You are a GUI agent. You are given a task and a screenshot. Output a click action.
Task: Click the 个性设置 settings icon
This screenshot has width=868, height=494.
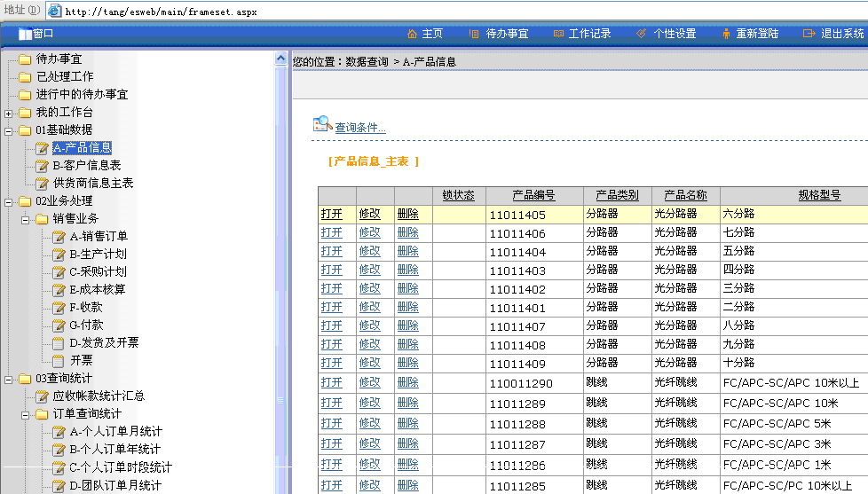point(642,34)
